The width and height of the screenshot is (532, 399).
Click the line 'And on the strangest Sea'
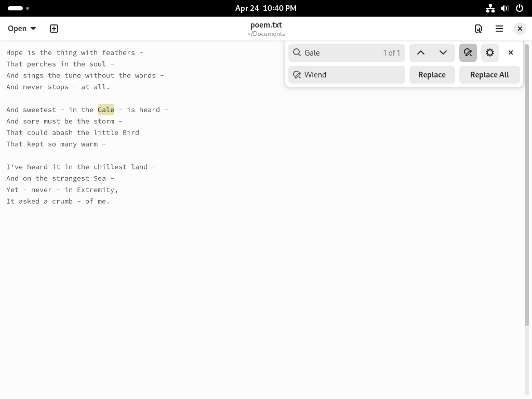click(x=60, y=179)
